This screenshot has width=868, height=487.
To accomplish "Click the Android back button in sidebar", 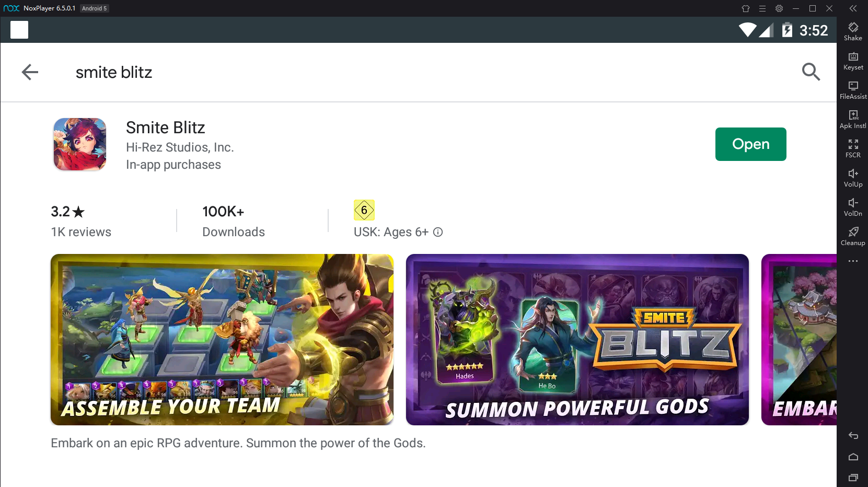I will click(x=853, y=436).
